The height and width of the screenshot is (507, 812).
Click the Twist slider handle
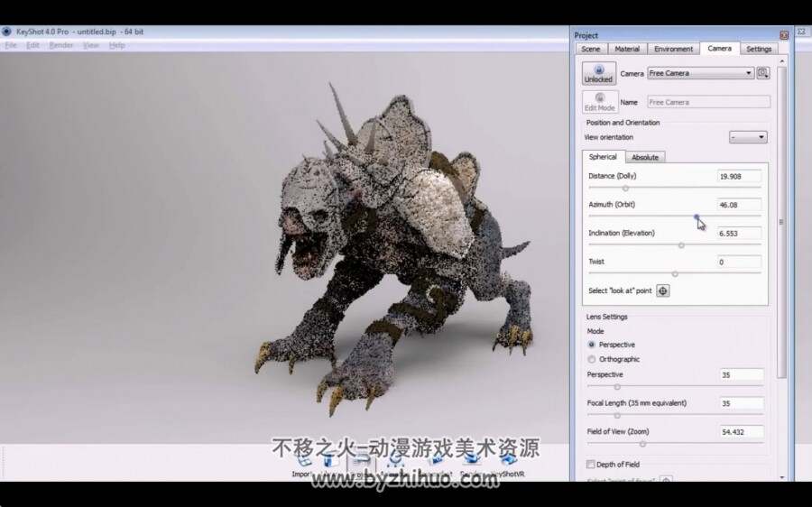tap(675, 273)
